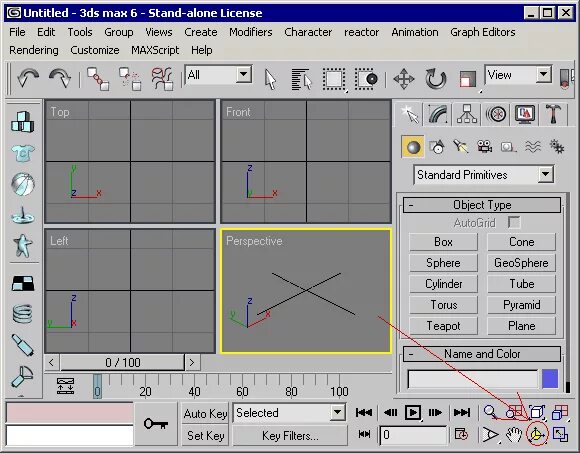Click the current frame number field
580x453 pixels.
pyautogui.click(x=412, y=435)
